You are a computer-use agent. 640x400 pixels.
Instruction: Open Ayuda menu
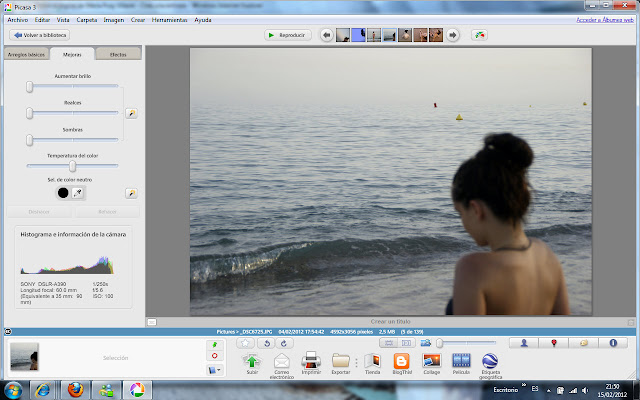click(x=202, y=20)
